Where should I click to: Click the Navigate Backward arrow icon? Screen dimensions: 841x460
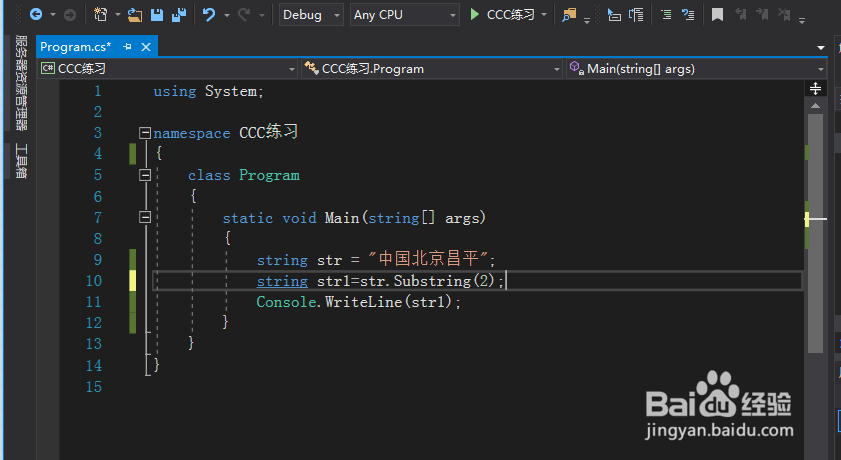click(36, 14)
